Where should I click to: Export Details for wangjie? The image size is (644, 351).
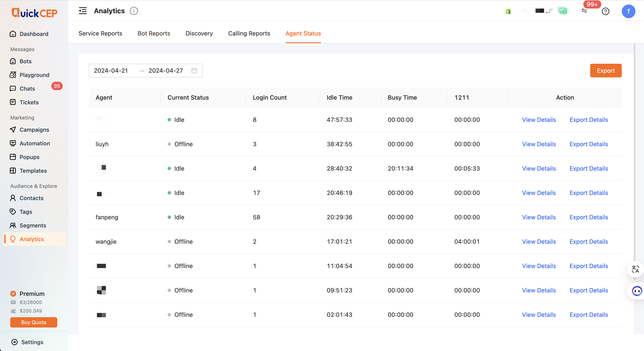click(x=588, y=242)
